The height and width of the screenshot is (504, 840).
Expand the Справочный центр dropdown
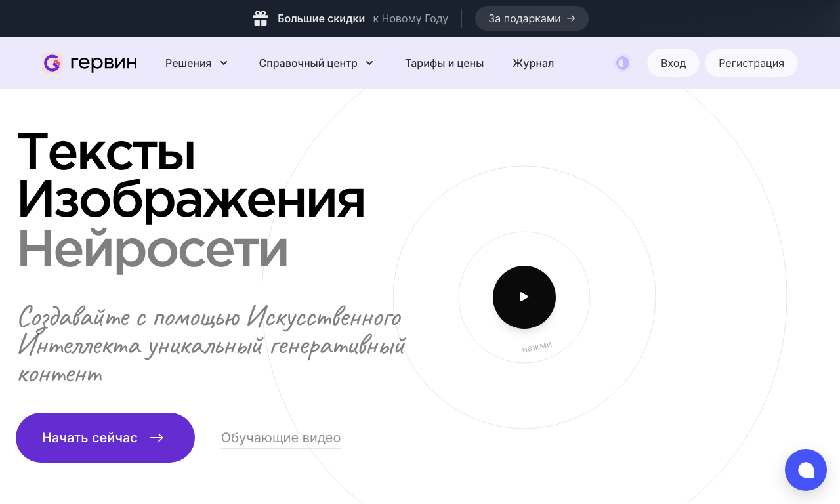[316, 63]
